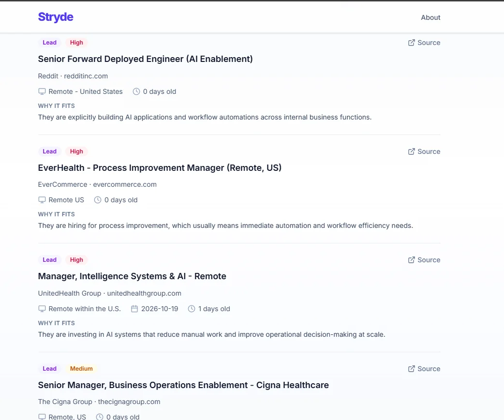The image size is (504, 420).
Task: Select Senior Forward Deployed Engineer title
Action: point(145,59)
